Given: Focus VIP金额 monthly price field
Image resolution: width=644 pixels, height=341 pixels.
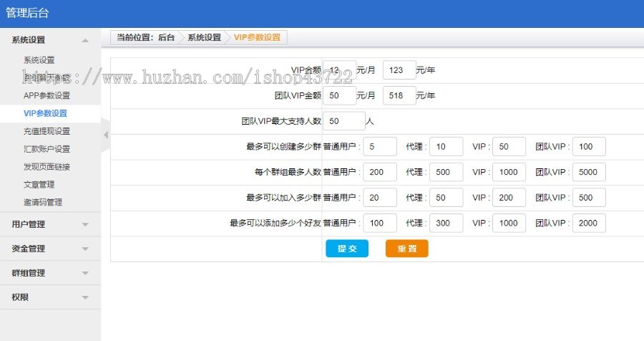Looking at the screenshot, I should click(x=339, y=70).
